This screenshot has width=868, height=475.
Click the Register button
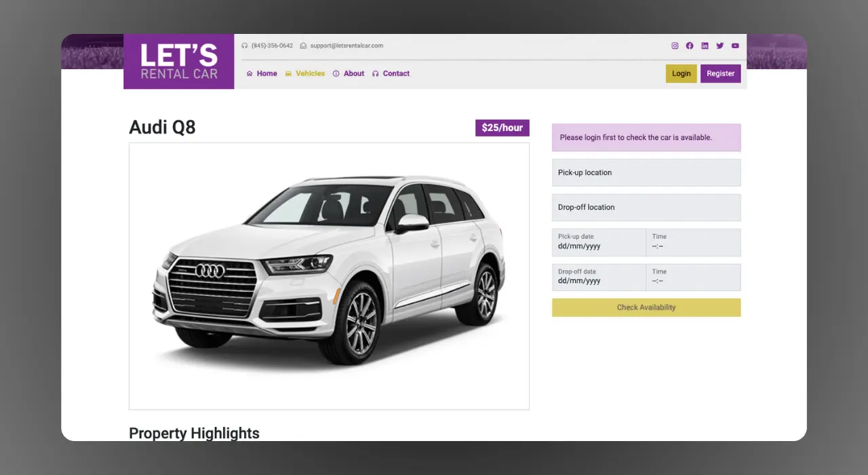721,73
